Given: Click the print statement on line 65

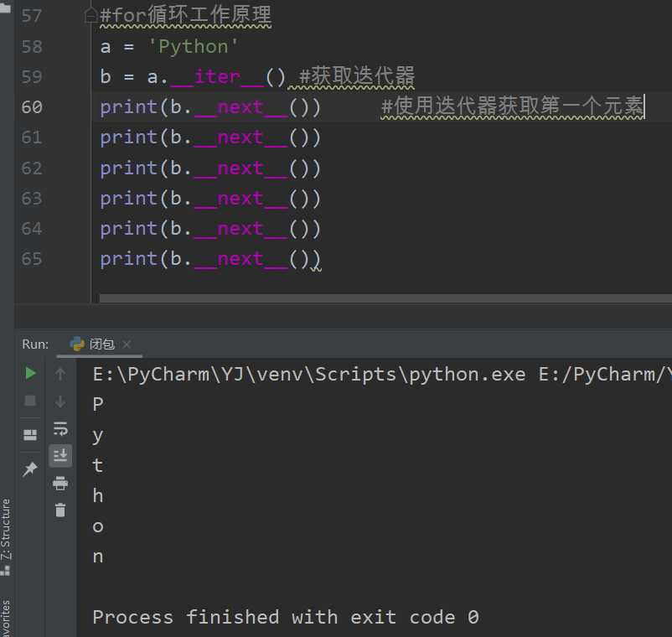Looking at the screenshot, I should pyautogui.click(x=210, y=259).
